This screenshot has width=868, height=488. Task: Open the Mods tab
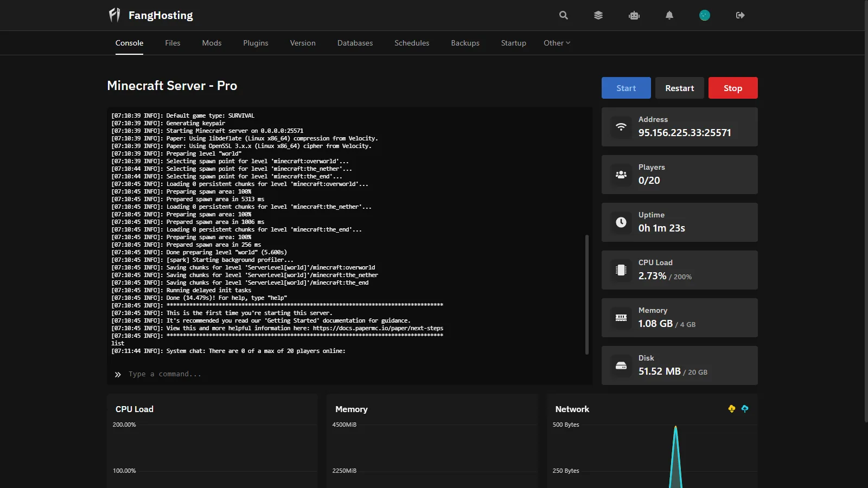212,43
